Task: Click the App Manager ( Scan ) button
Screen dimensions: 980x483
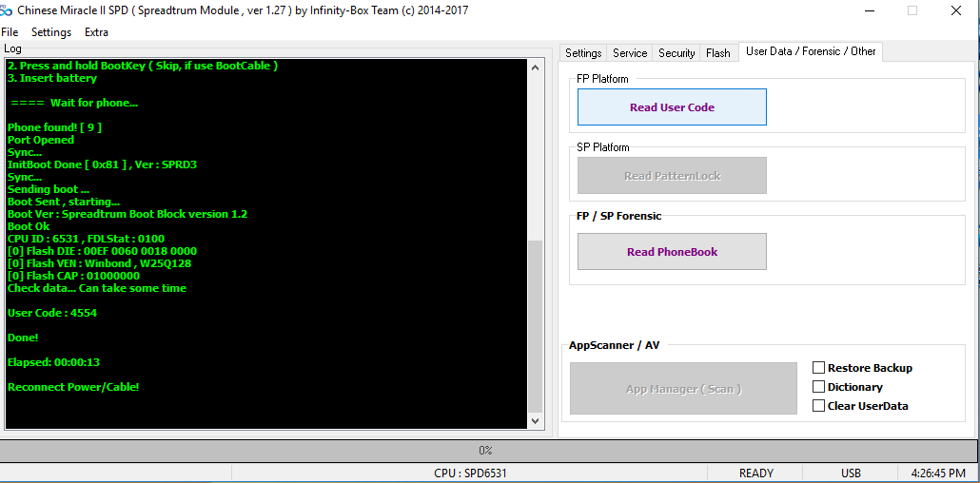Action: [684, 389]
